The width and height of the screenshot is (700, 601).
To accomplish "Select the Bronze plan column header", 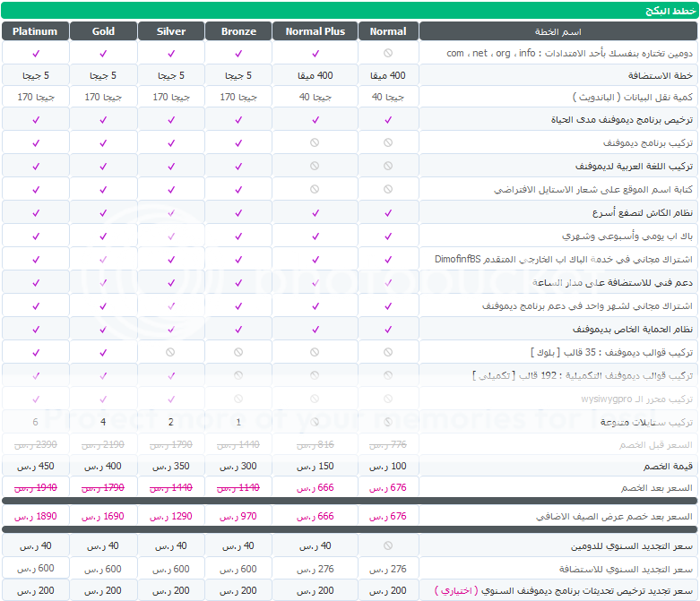I will [x=238, y=31].
